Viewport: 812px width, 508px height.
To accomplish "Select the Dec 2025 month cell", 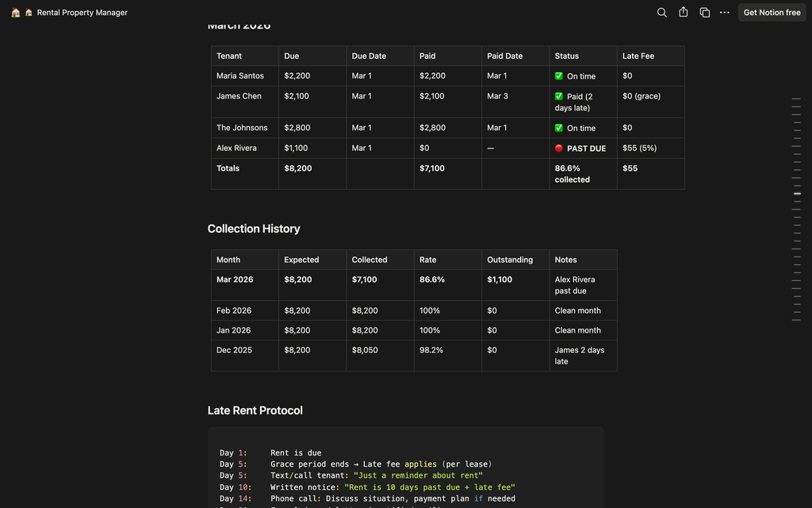I will [244, 356].
